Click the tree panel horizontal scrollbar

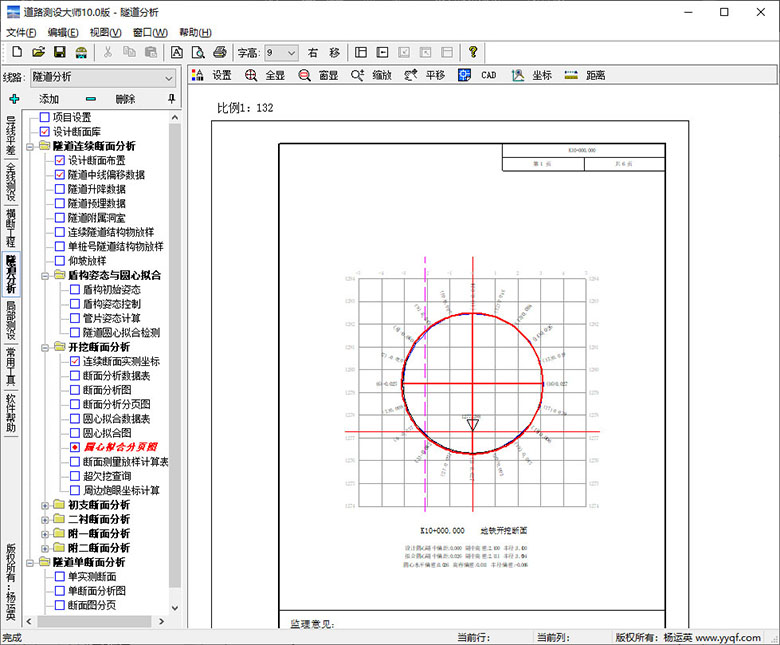(95, 622)
